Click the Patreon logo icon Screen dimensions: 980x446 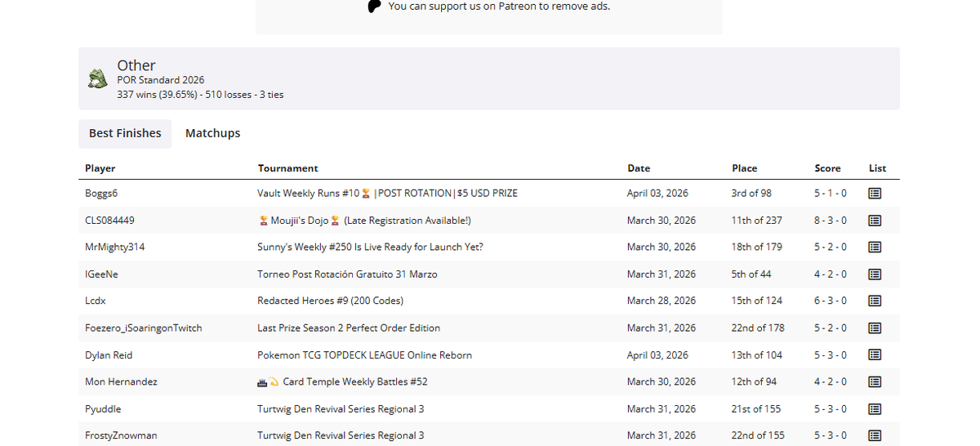(375, 7)
